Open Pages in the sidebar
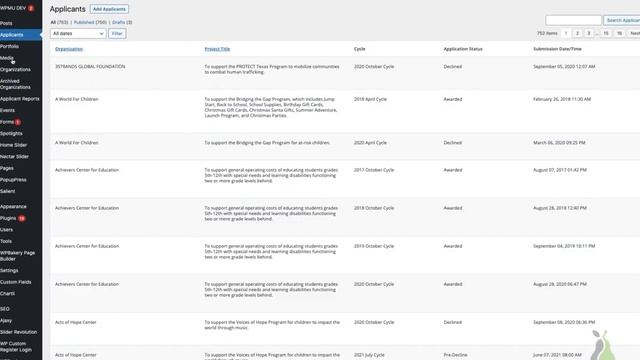Image resolution: width=640 pixels, height=360 pixels. coord(7,168)
